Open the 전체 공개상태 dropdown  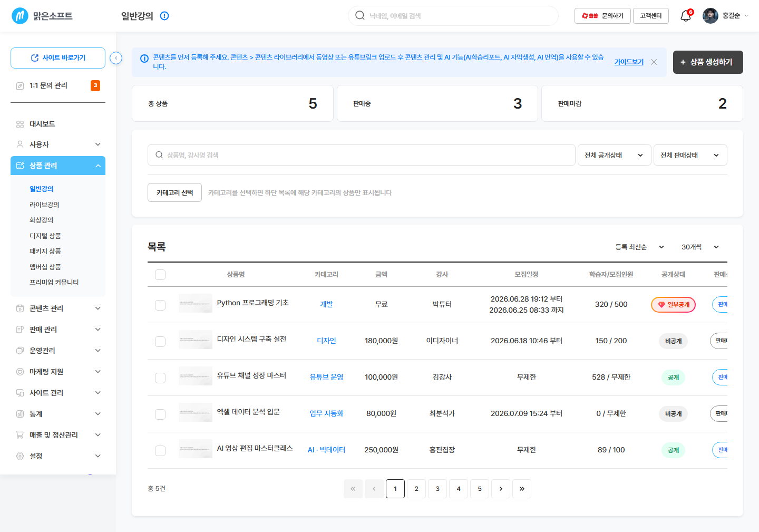[615, 155]
